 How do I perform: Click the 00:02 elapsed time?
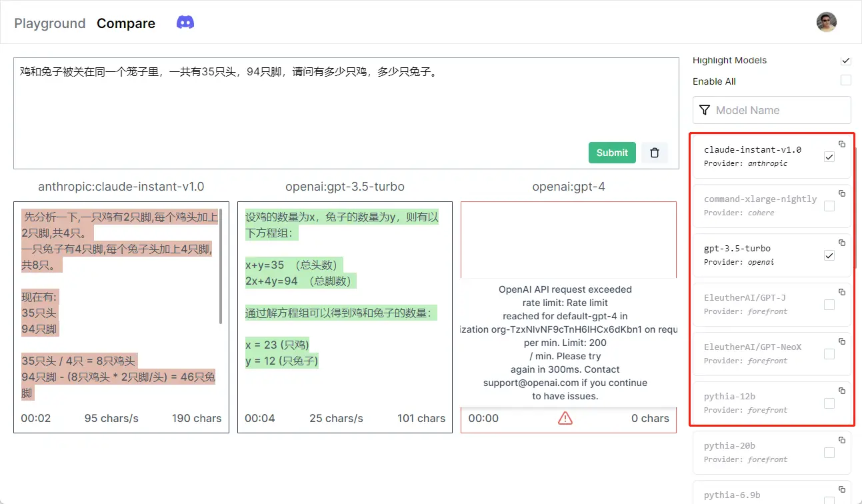35,418
